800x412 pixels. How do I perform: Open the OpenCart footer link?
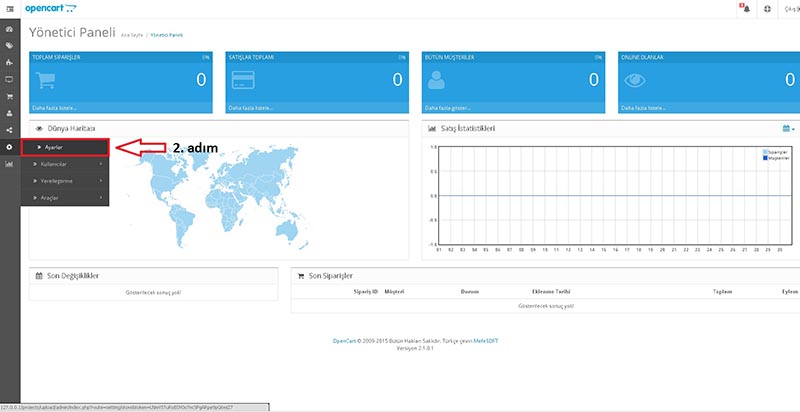click(344, 341)
